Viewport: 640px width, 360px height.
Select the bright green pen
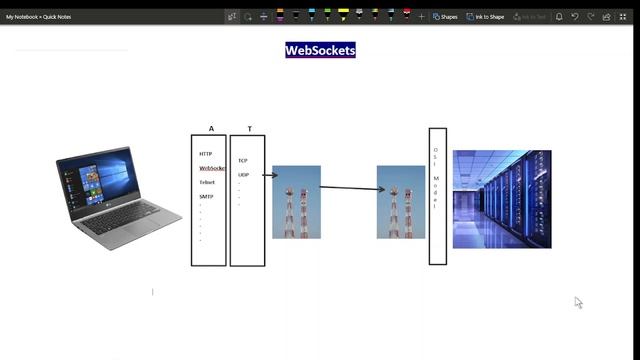click(x=327, y=16)
